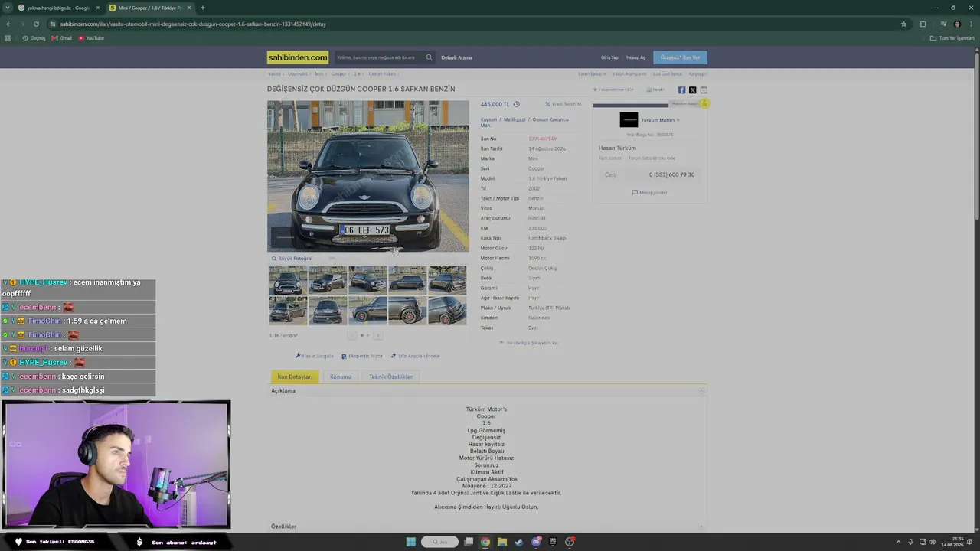The width and height of the screenshot is (980, 551).
Task: Share listing on Facebook
Action: (682, 90)
